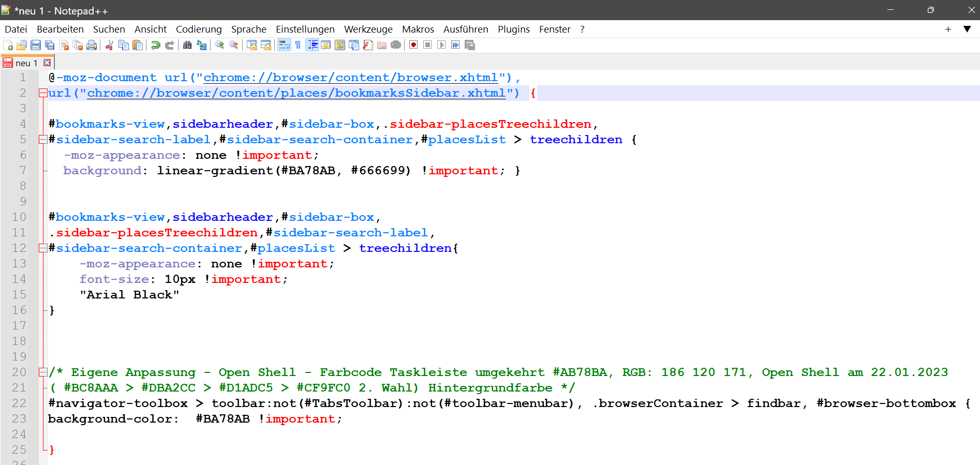Open Find with the binoculars icon
Screen dimensions: 980x465
pos(187,46)
